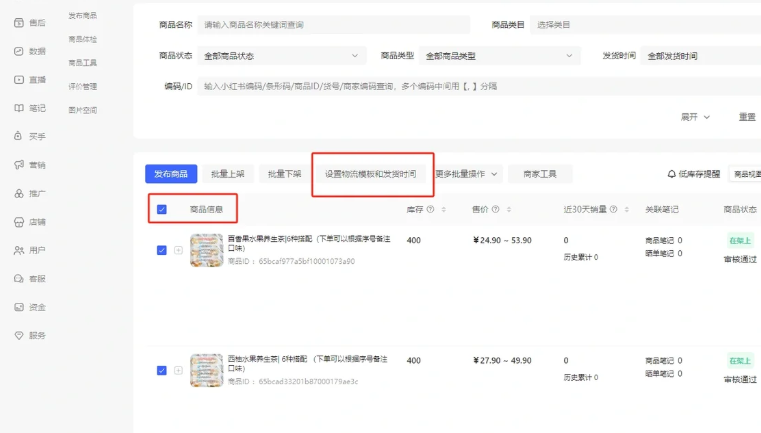
Task: Open the 数据 sidebar section
Action: tap(30, 51)
